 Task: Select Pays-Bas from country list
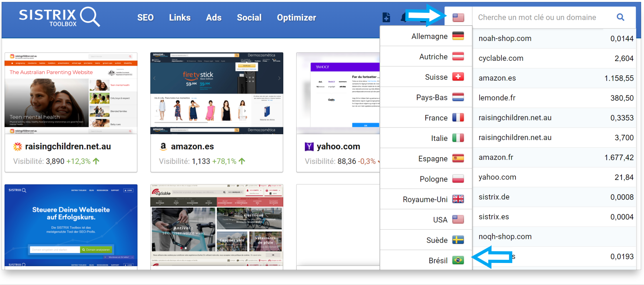426,97
